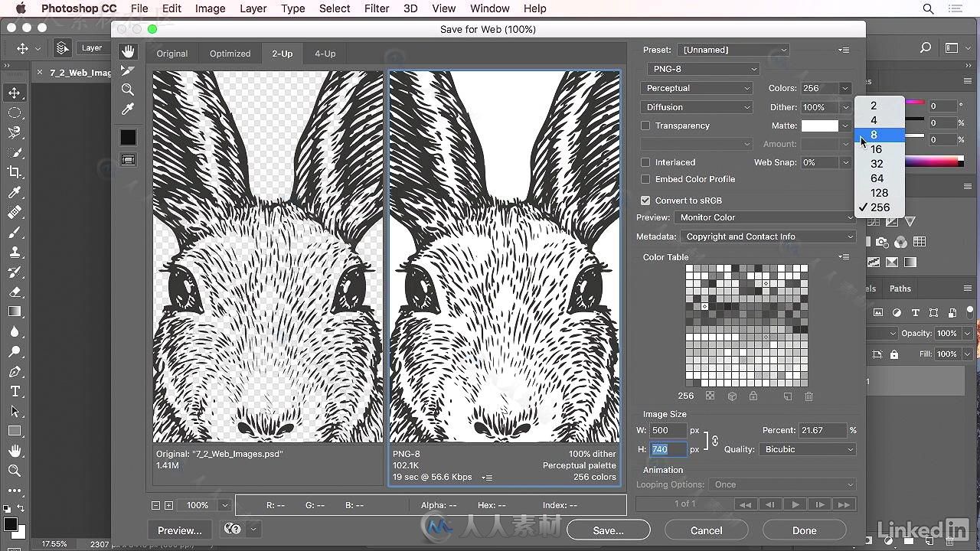Open the Optimize menu next to Preset
The height and width of the screenshot is (551, 980).
point(844,50)
